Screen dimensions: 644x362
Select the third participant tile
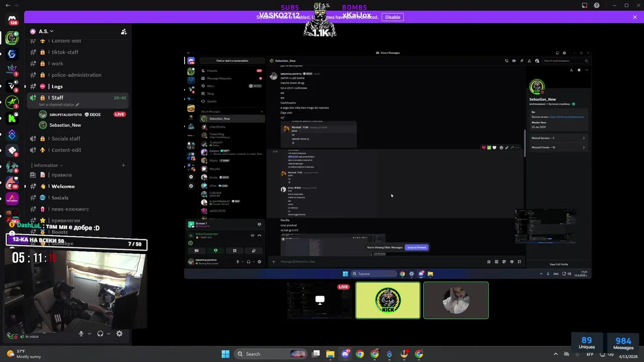click(x=456, y=300)
